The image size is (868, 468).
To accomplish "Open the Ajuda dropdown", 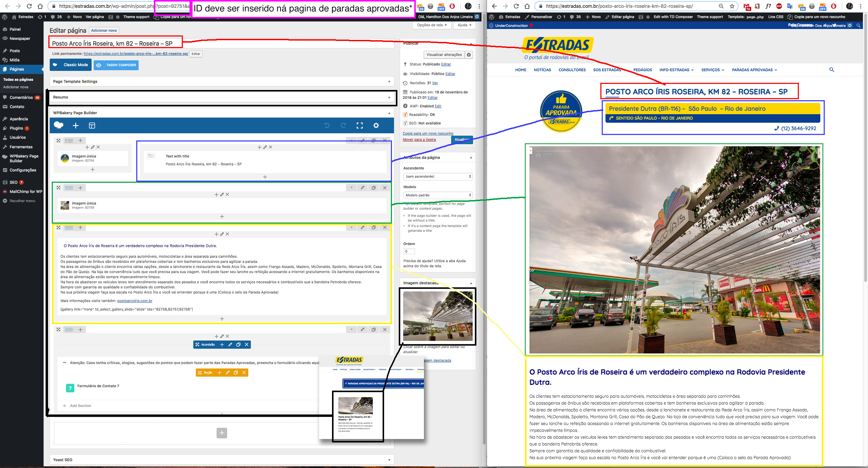I will pyautogui.click(x=464, y=25).
